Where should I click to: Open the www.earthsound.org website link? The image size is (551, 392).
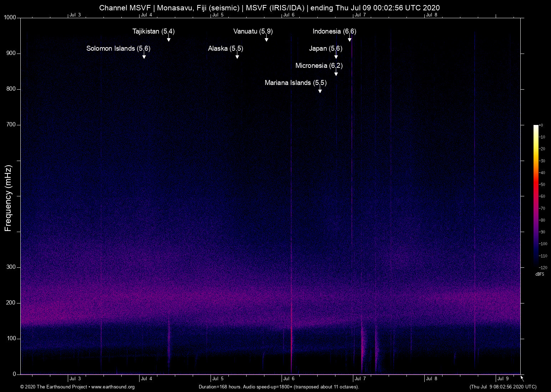pyautogui.click(x=113, y=387)
